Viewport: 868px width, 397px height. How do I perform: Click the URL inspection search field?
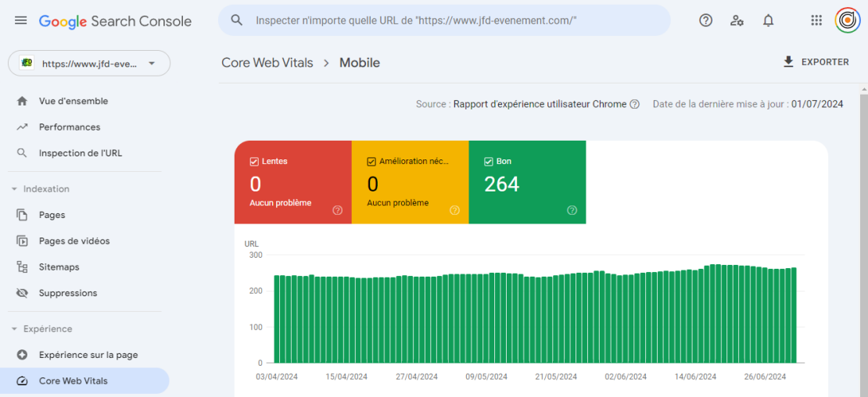point(454,20)
